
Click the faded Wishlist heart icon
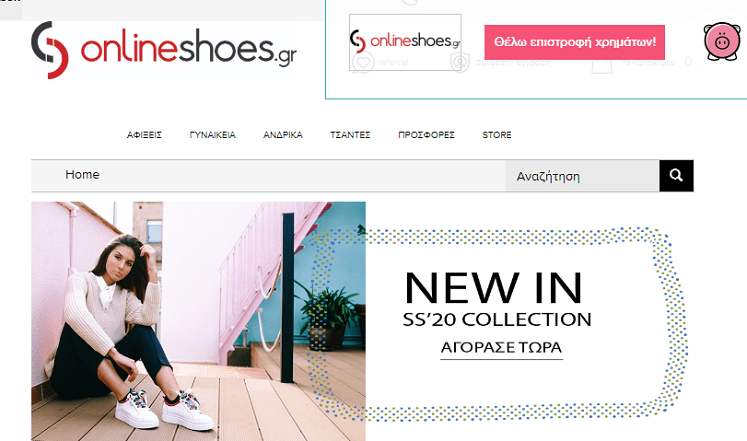(363, 62)
